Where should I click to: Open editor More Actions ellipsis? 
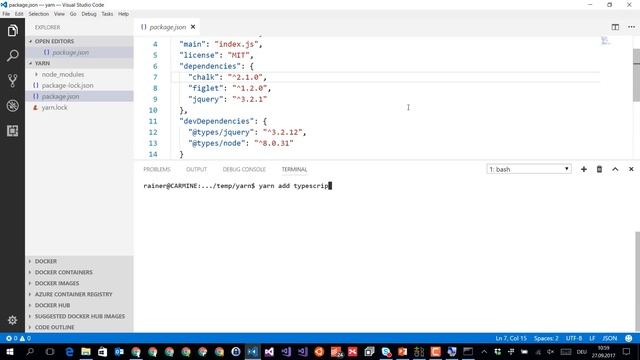(x=631, y=27)
